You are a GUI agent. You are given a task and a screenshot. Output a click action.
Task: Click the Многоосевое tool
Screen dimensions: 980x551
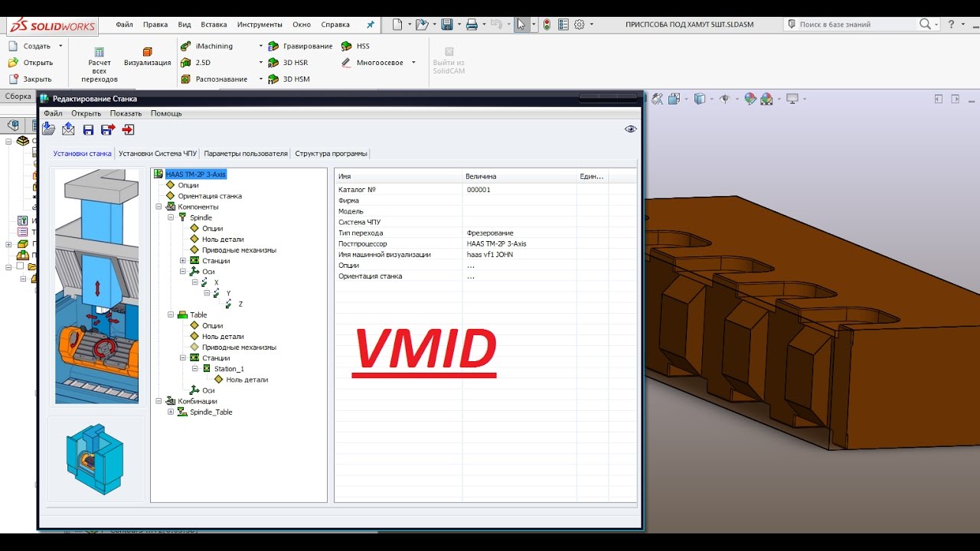point(373,63)
